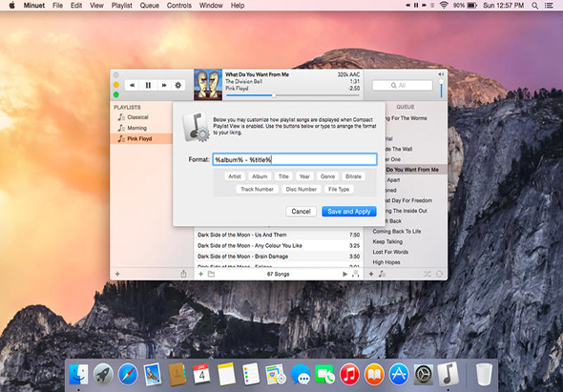Click the song progress slider knob
This screenshot has width=563, height=392.
click(274, 95)
